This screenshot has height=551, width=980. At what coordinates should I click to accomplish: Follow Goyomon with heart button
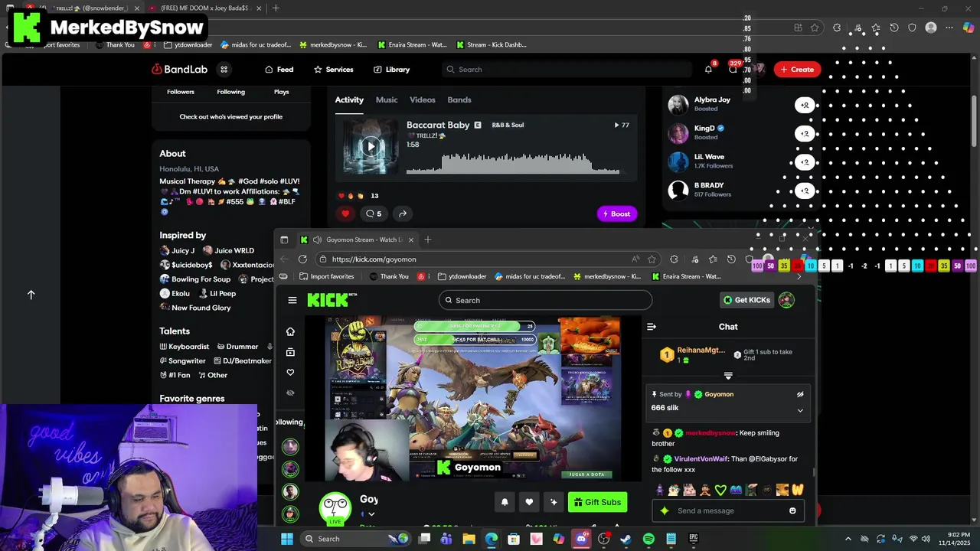[x=529, y=502]
